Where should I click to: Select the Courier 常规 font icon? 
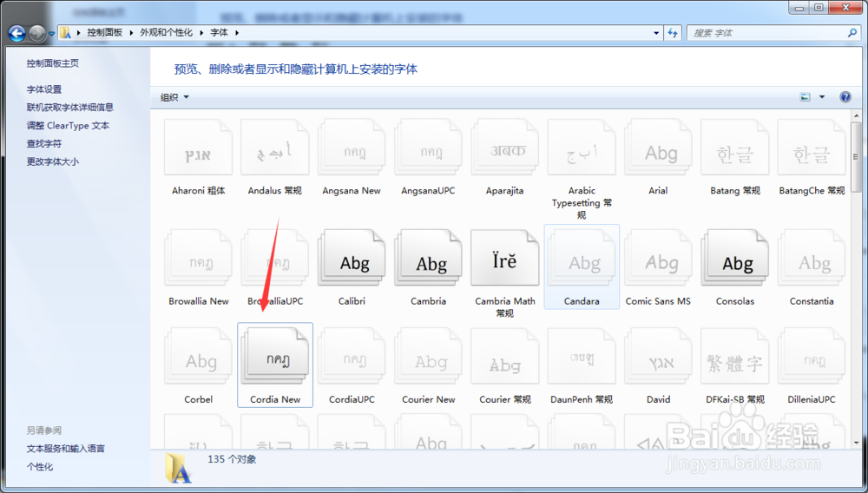504,357
